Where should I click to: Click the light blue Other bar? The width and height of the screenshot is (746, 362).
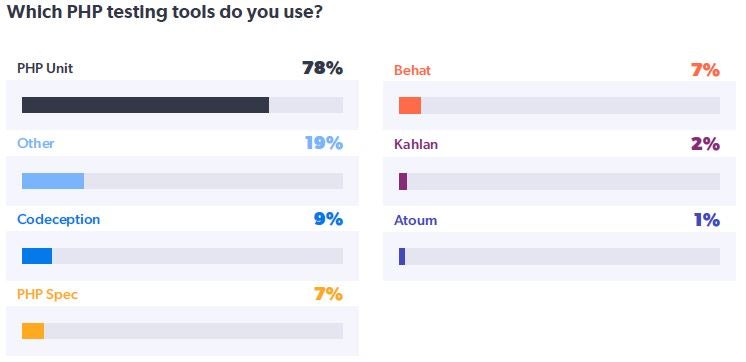pyautogui.click(x=53, y=181)
